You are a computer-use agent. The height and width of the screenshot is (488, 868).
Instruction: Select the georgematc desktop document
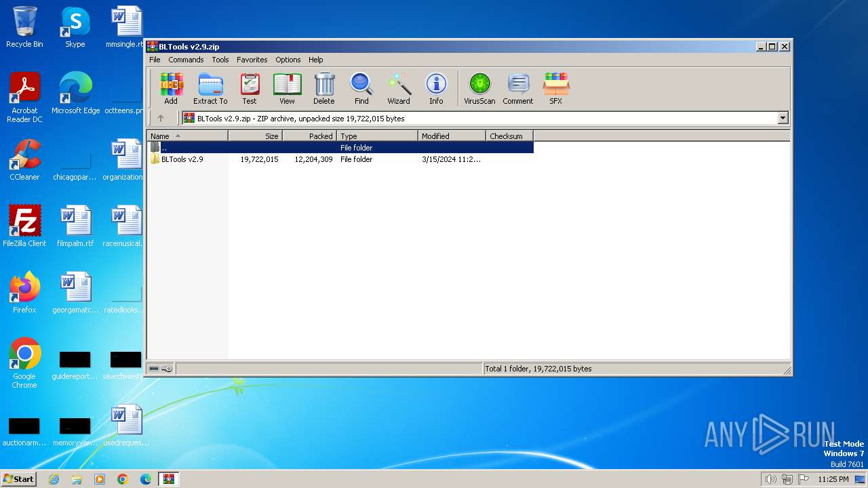click(x=75, y=292)
